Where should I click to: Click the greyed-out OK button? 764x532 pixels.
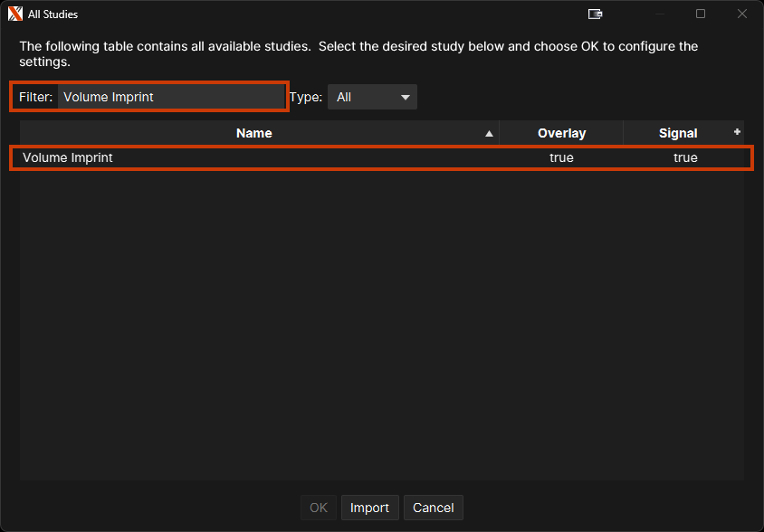click(319, 508)
